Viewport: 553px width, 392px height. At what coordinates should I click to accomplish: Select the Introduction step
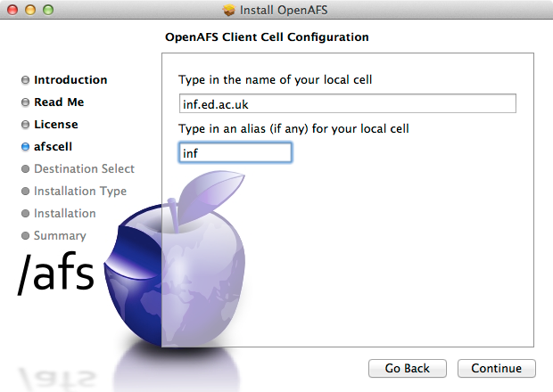70,80
